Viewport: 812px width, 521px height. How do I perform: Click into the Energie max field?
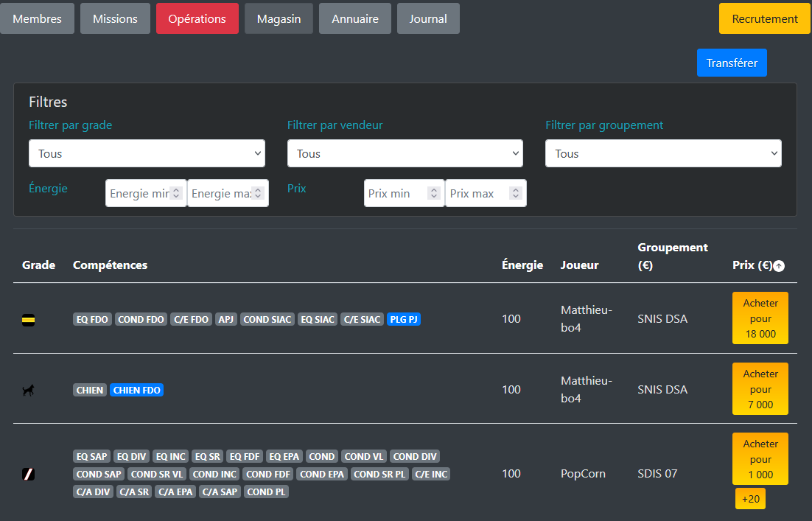pos(220,193)
